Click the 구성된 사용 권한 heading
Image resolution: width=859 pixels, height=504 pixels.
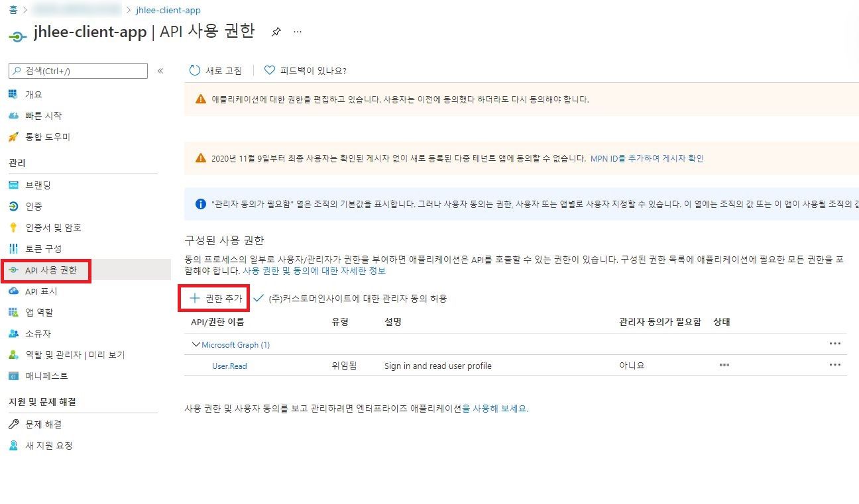pos(224,240)
